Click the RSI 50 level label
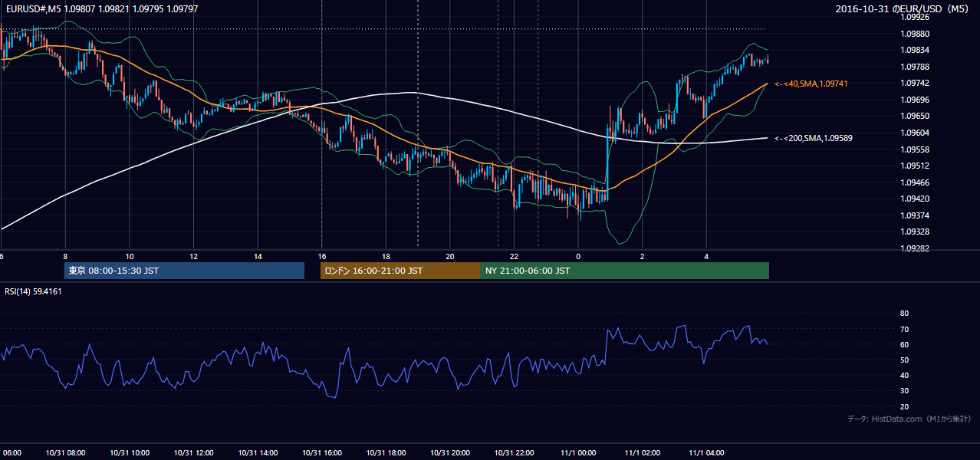 pyautogui.click(x=904, y=360)
